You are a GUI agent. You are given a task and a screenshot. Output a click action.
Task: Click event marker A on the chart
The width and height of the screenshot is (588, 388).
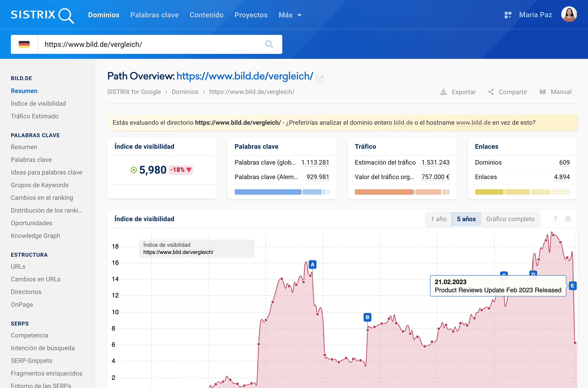[x=312, y=265]
